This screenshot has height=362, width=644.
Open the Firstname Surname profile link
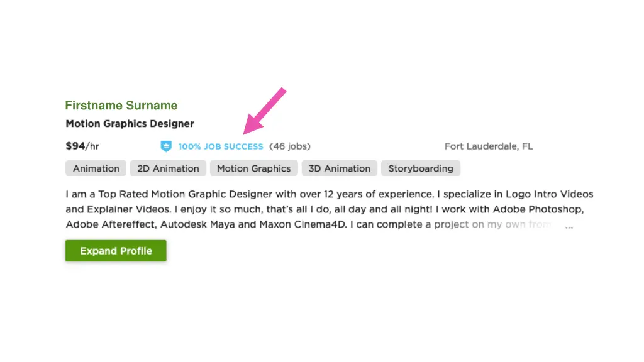[121, 106]
